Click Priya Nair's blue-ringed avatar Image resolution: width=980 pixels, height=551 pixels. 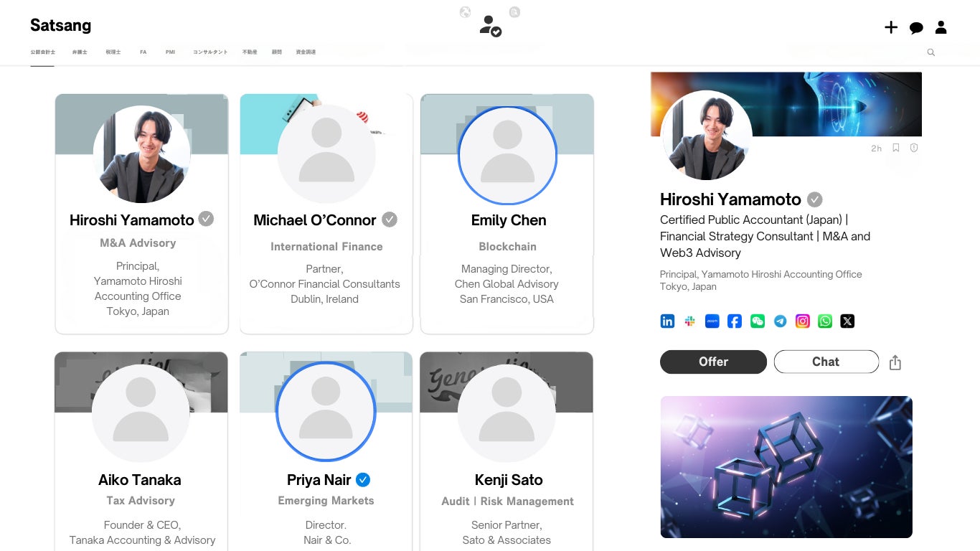(326, 411)
